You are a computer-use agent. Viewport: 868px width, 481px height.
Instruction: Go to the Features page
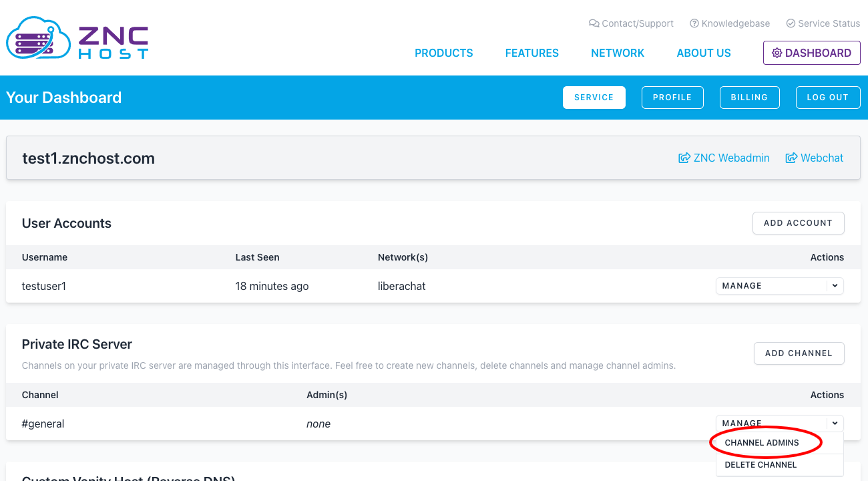point(531,53)
